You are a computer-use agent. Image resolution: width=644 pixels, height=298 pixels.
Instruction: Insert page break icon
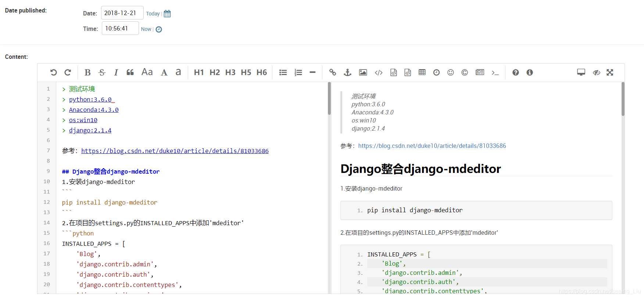pos(480,72)
